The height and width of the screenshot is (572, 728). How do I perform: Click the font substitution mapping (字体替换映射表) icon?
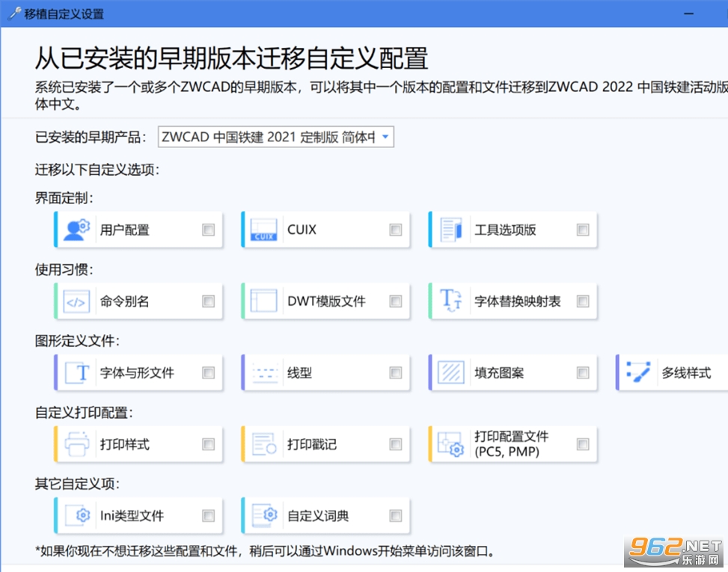point(451,300)
